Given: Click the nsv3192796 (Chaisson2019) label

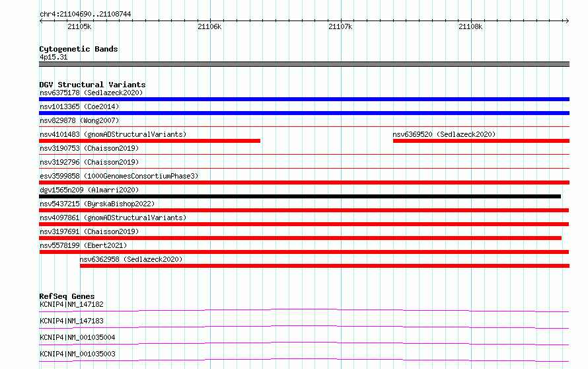Looking at the screenshot, I should tap(89, 162).
